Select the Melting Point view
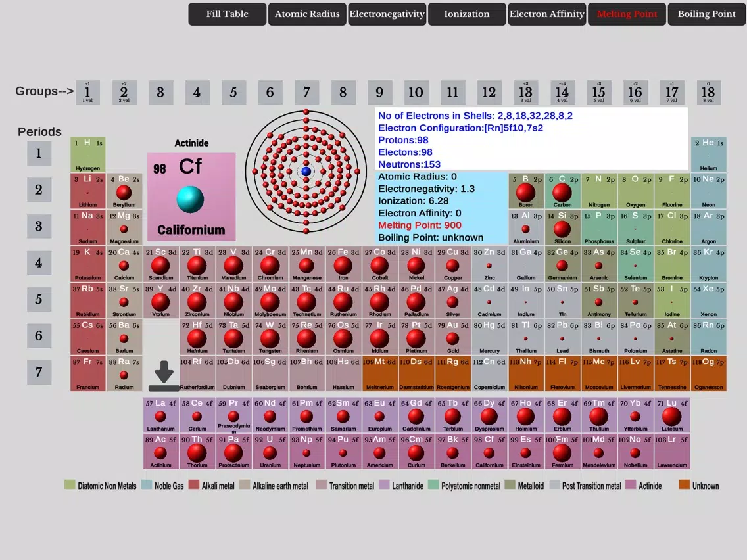 click(627, 14)
